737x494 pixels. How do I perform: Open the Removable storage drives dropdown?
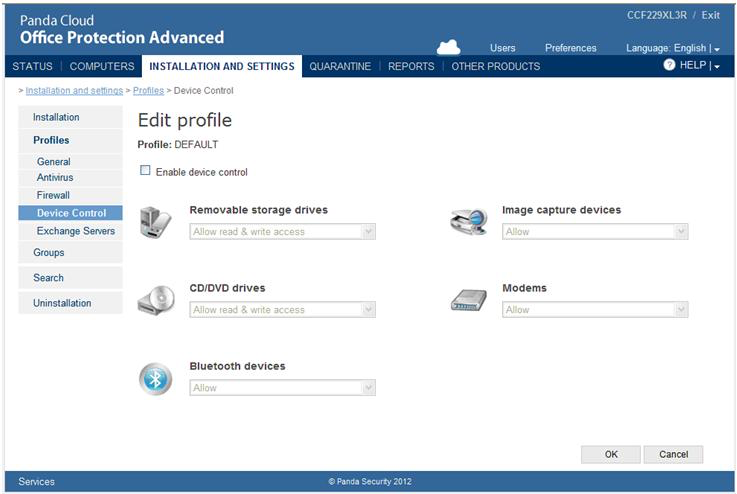[282, 231]
